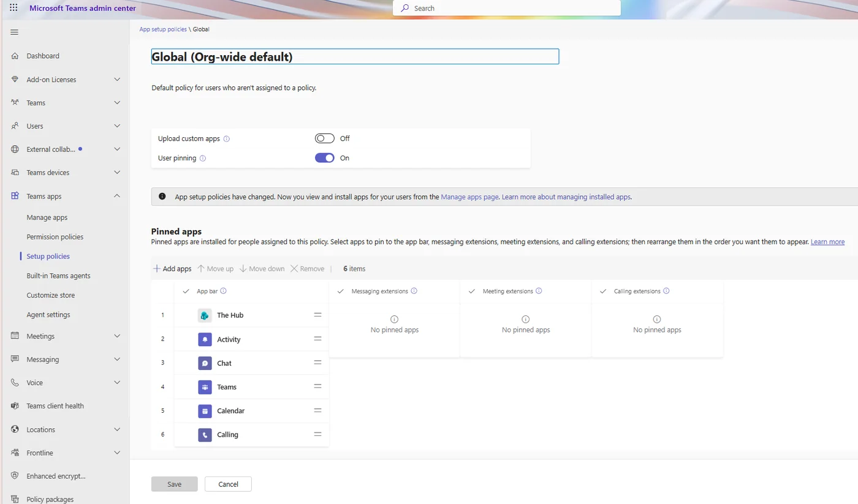Click info icon beside App bar header
The width and height of the screenshot is (858, 504).
click(224, 291)
